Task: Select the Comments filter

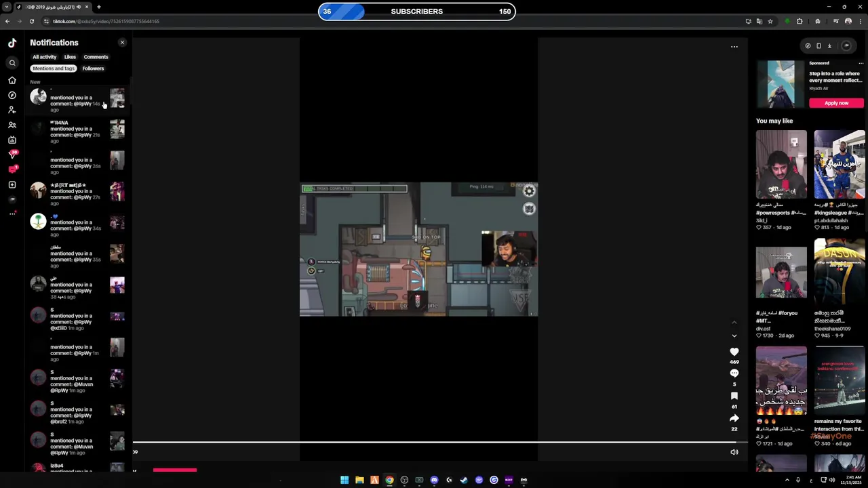Action: tap(96, 57)
